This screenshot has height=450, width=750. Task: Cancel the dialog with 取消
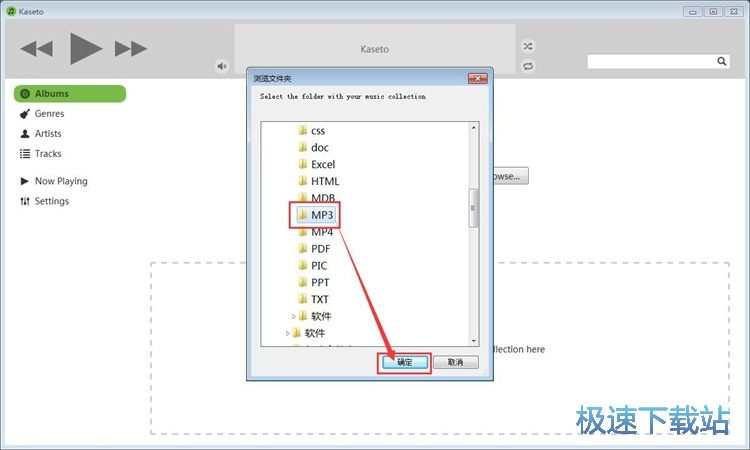(455, 362)
